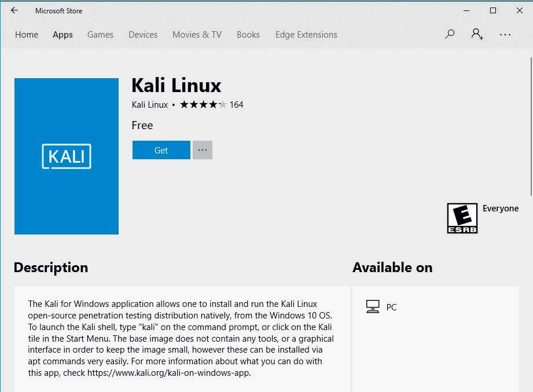Viewport: 533px width, 392px height.
Task: Open the top-right ellipsis menu
Action: coord(505,35)
